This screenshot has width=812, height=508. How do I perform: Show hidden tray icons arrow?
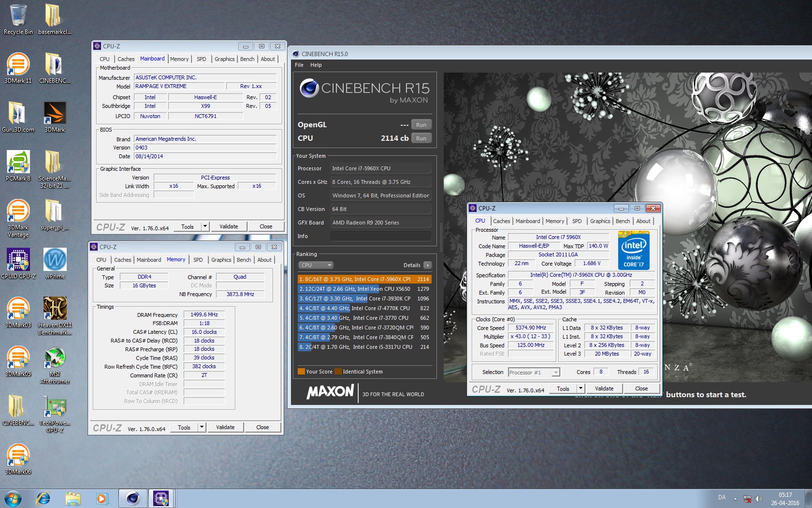735,499
